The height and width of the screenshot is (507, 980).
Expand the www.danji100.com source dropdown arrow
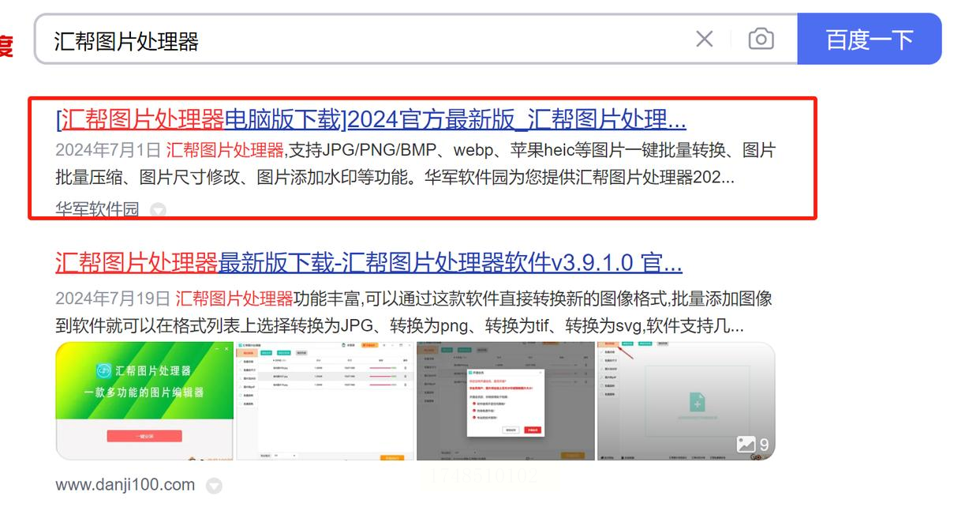pyautogui.click(x=214, y=486)
